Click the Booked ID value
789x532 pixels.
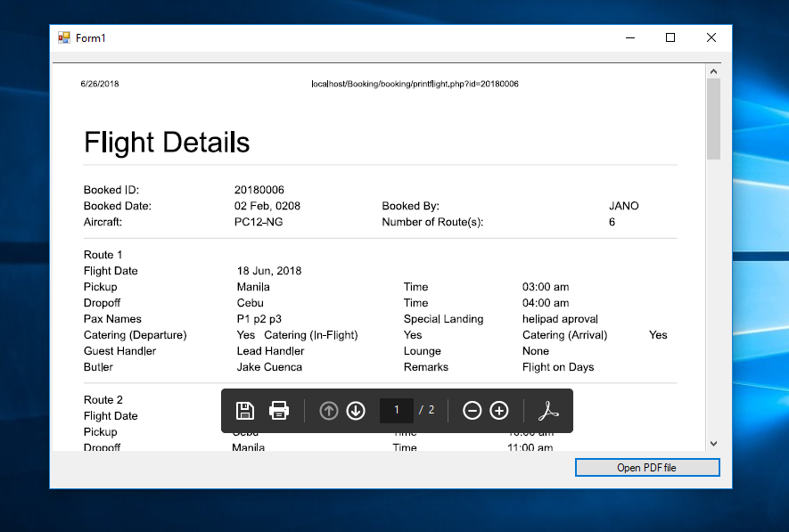tap(259, 189)
